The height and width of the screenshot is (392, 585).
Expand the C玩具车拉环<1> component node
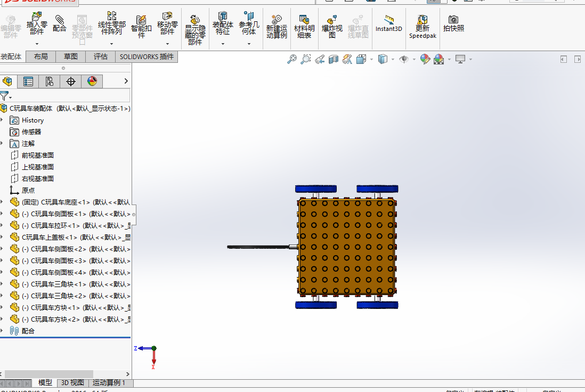click(2, 226)
